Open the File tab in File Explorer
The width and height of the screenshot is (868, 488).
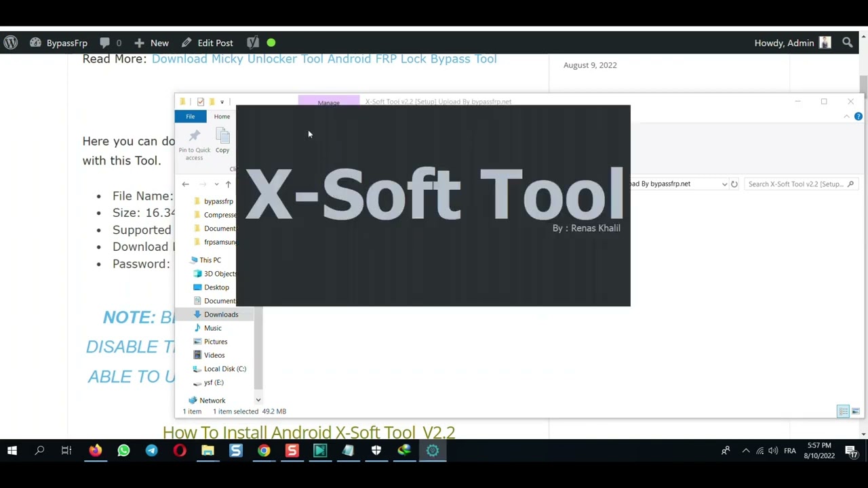coord(191,117)
